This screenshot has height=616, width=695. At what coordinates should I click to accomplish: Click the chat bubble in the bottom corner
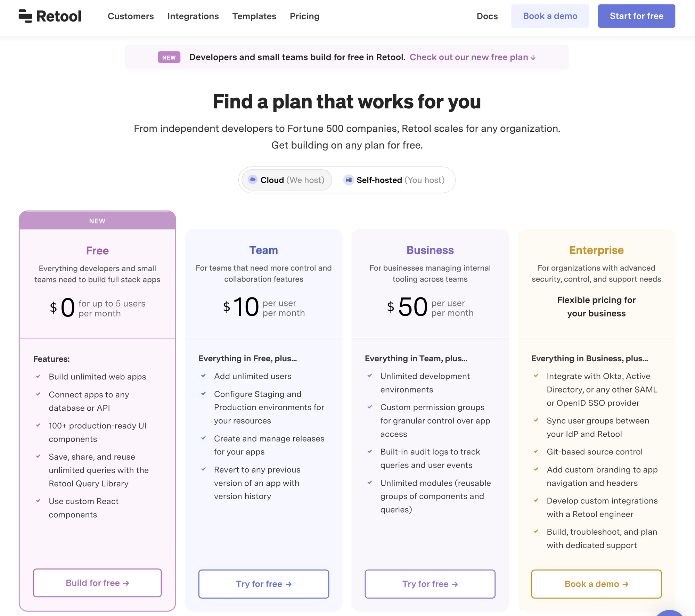click(x=670, y=613)
